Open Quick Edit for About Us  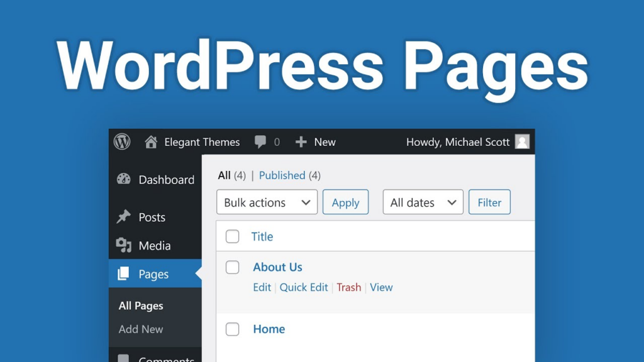coord(304,287)
